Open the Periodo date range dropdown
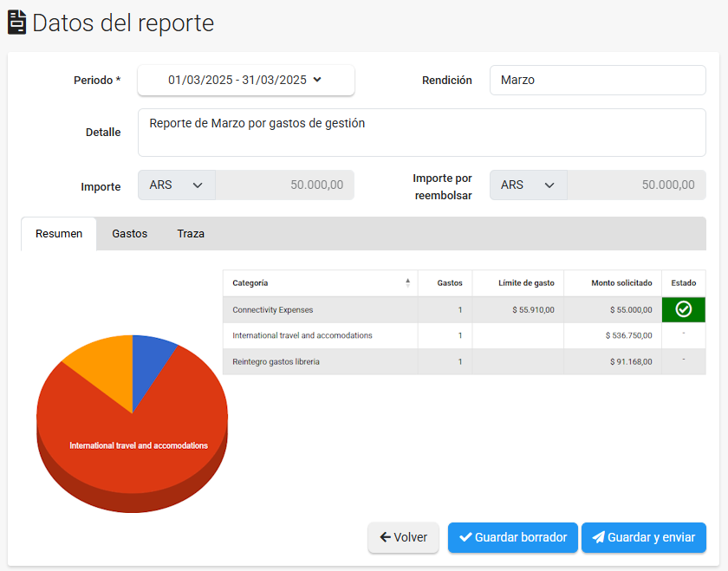The height and width of the screenshot is (571, 728). (x=246, y=80)
